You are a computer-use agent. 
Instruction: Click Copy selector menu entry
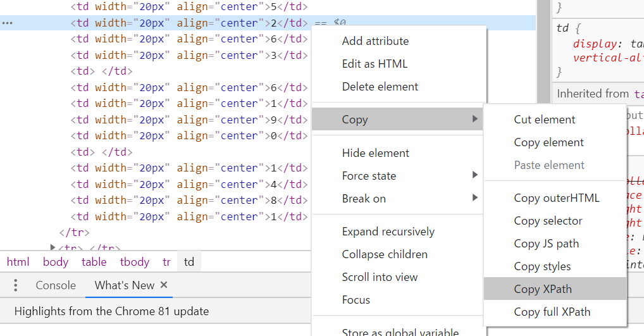[548, 221]
